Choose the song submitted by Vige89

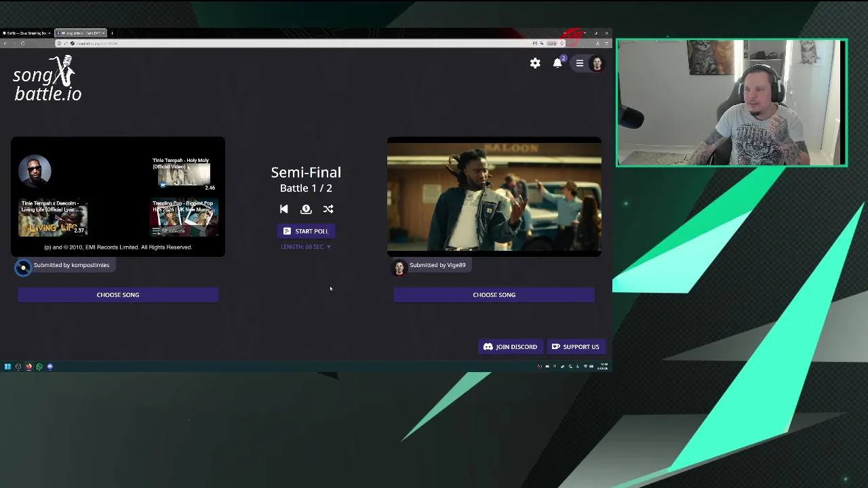tap(494, 295)
